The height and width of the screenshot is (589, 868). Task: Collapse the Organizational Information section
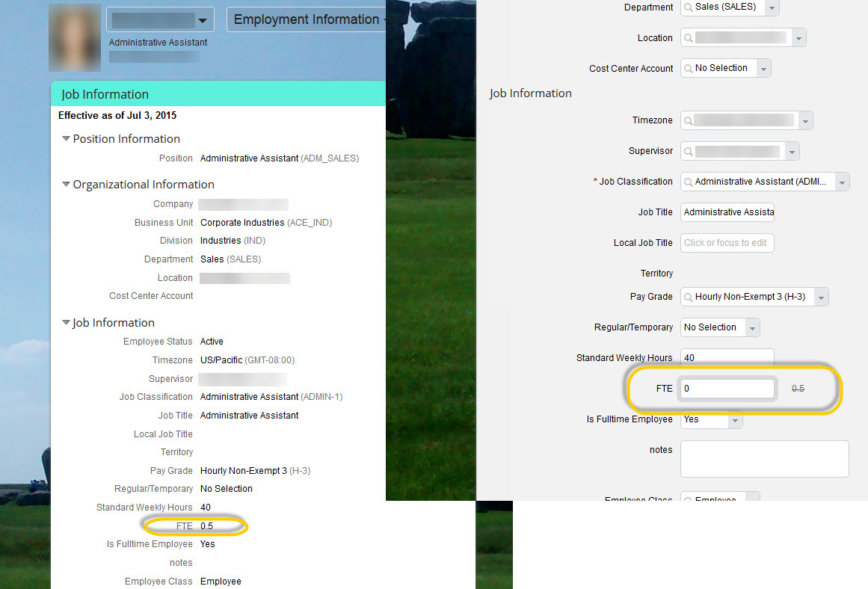66,184
